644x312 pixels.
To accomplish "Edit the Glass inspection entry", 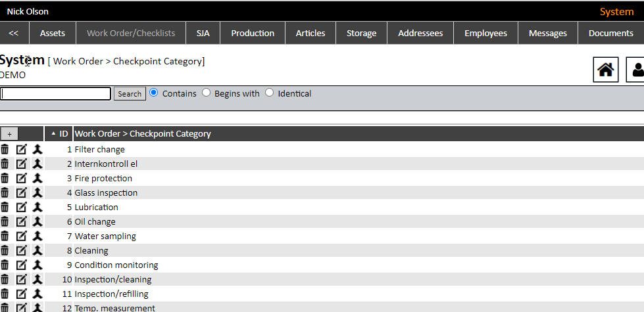I will point(22,193).
